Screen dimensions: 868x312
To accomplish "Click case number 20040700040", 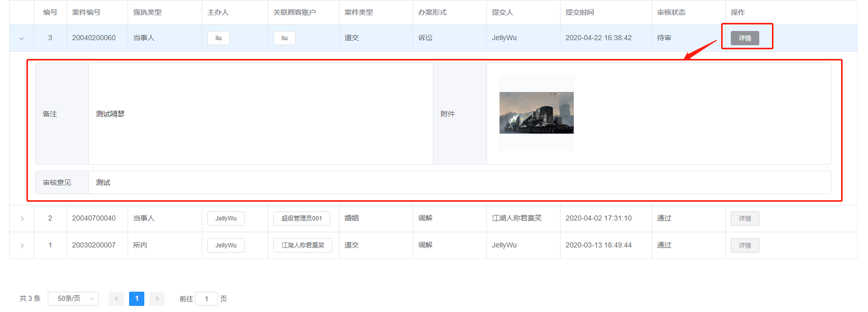I will coord(94,218).
